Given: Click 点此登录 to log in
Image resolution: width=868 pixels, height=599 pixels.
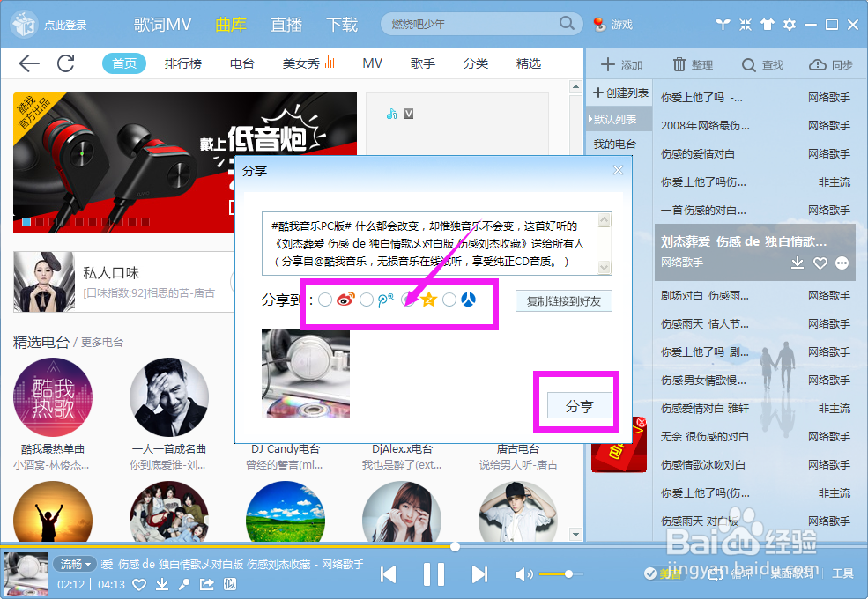Looking at the screenshot, I should pyautogui.click(x=65, y=25).
